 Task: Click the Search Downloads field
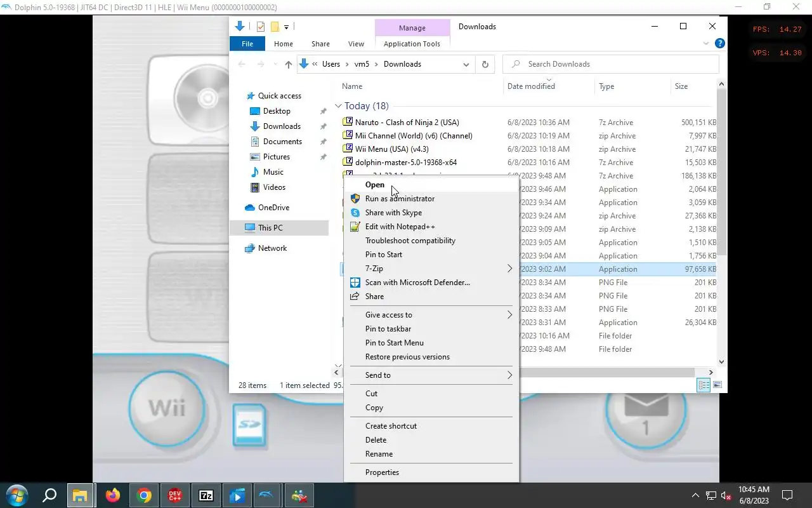tap(611, 64)
